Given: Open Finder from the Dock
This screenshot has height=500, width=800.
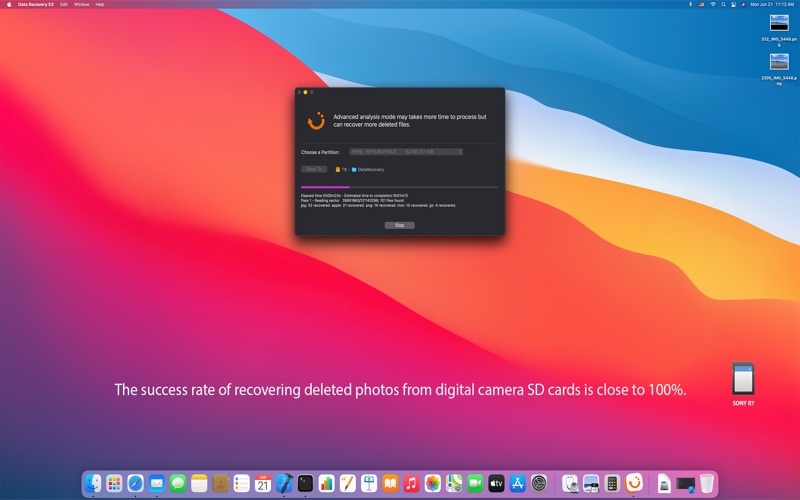Looking at the screenshot, I should (93, 483).
